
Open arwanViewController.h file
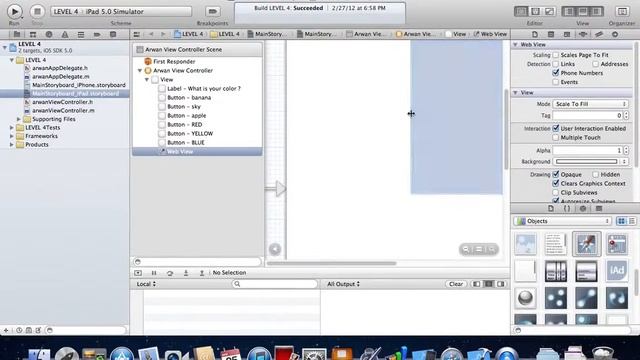click(62, 102)
